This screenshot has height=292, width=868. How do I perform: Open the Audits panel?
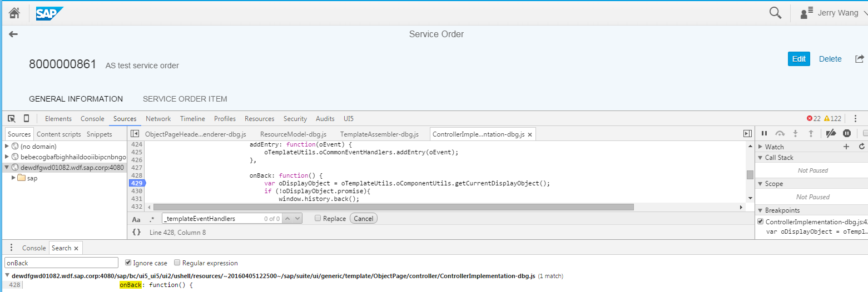tap(325, 119)
